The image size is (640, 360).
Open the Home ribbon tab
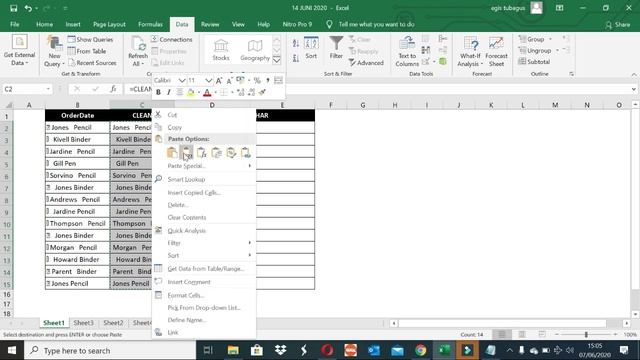(x=44, y=24)
